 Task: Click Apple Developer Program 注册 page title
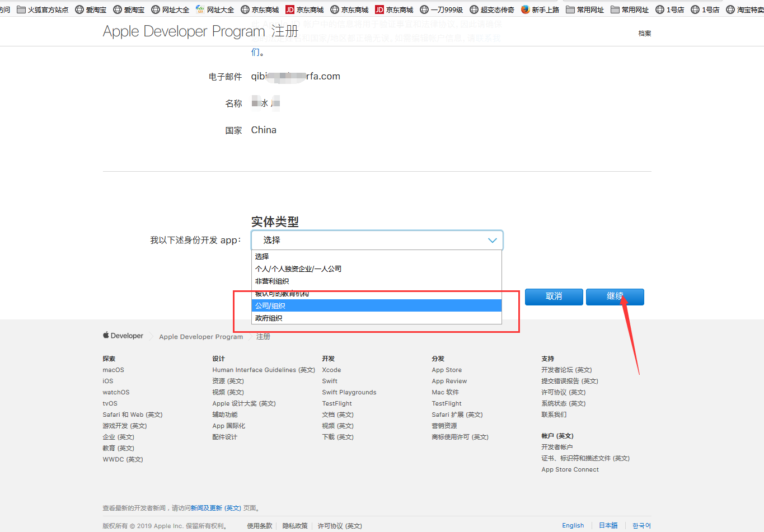[200, 31]
